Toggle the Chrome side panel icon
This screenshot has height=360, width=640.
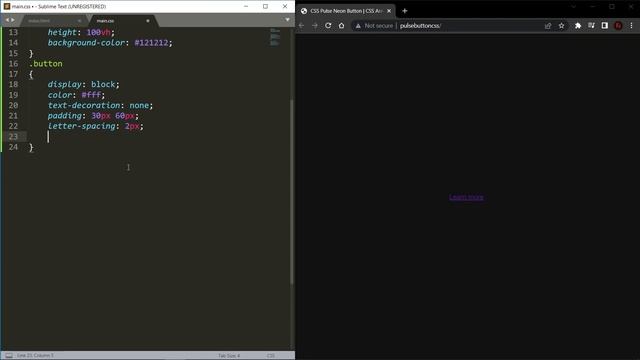click(x=605, y=26)
